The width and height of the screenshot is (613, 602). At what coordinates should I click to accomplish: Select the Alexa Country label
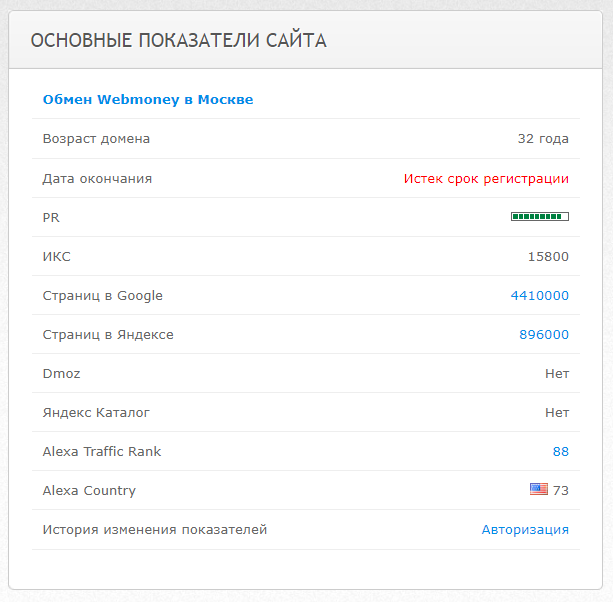pyautogui.click(x=89, y=491)
